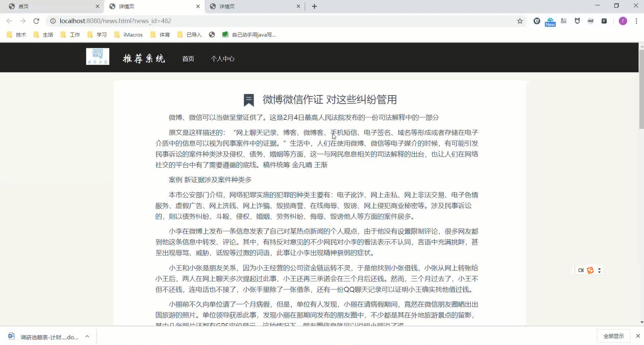Click the globe bookmark icon
The height and width of the screenshot is (345, 644).
[x=212, y=35]
